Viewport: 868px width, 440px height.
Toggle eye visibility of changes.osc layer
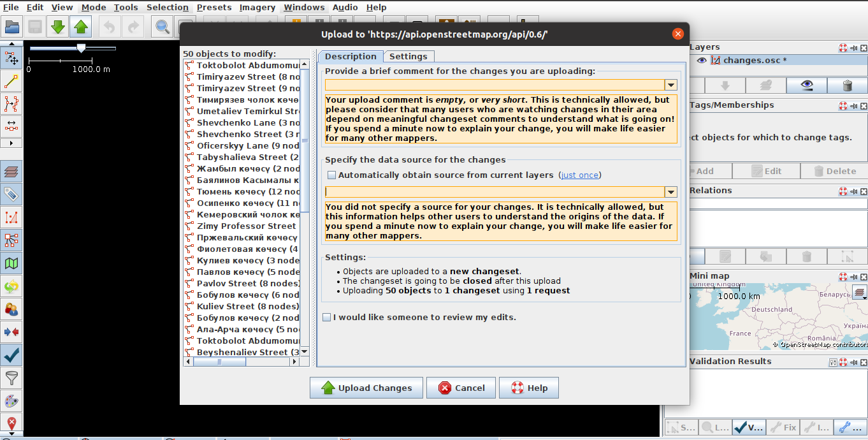[702, 61]
